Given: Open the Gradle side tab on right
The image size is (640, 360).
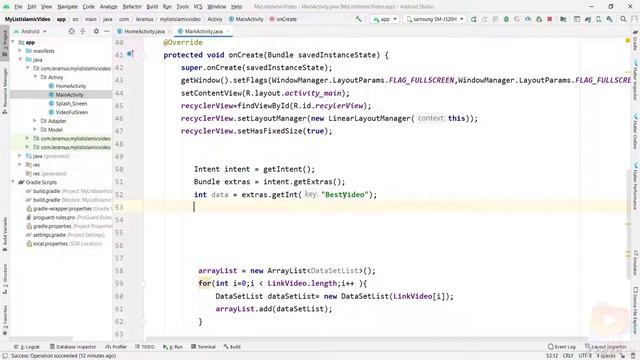Looking at the screenshot, I should click(x=636, y=41).
